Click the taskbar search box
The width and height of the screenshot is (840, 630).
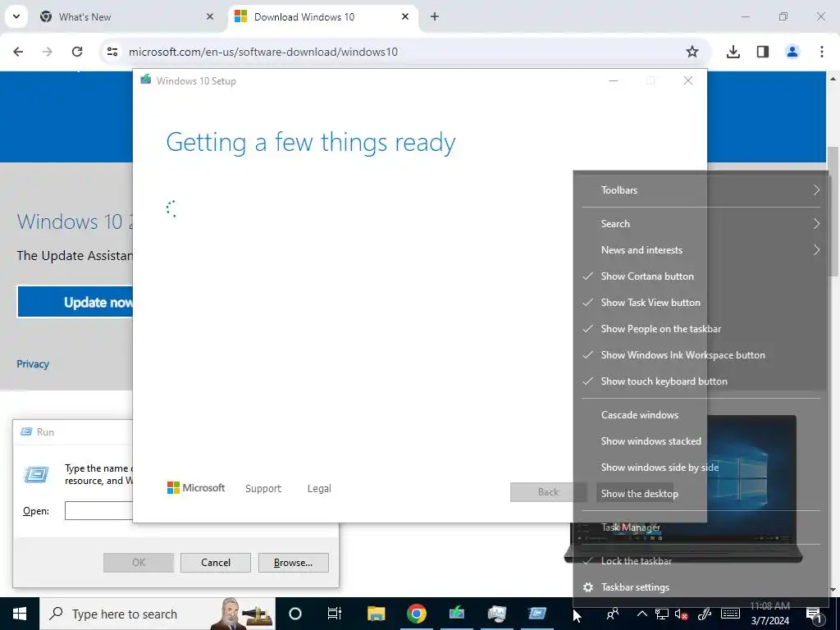click(157, 614)
